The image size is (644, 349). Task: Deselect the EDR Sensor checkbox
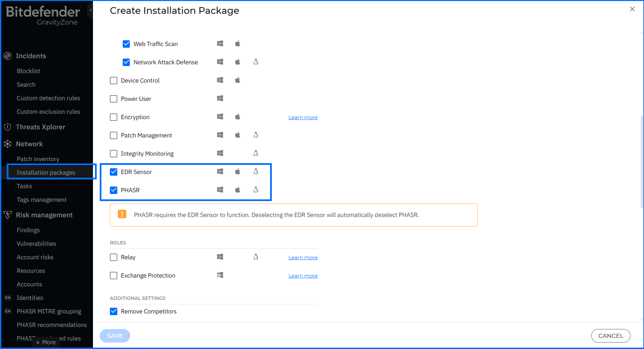(x=114, y=172)
